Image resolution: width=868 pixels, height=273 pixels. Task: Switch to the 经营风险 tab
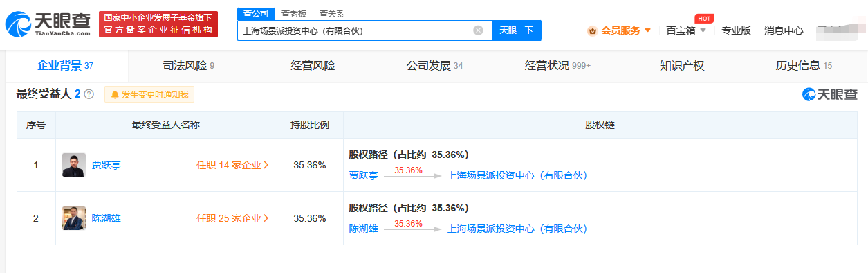[x=313, y=66]
